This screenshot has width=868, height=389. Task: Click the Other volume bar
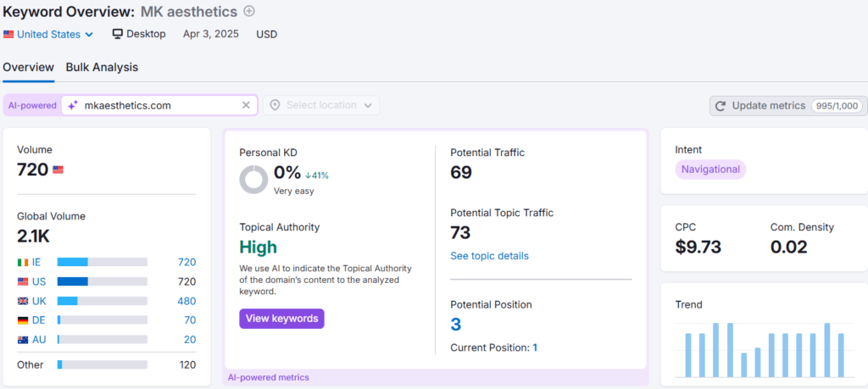tap(103, 364)
